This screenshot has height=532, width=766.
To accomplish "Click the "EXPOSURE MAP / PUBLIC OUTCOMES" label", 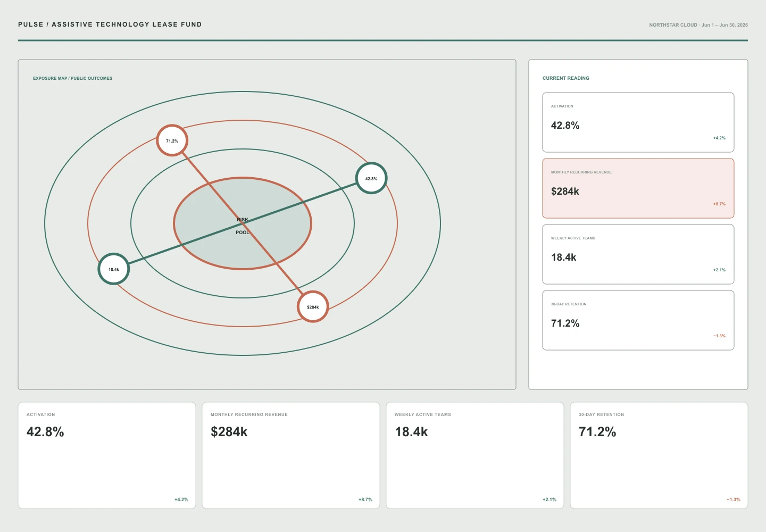I will [x=73, y=78].
